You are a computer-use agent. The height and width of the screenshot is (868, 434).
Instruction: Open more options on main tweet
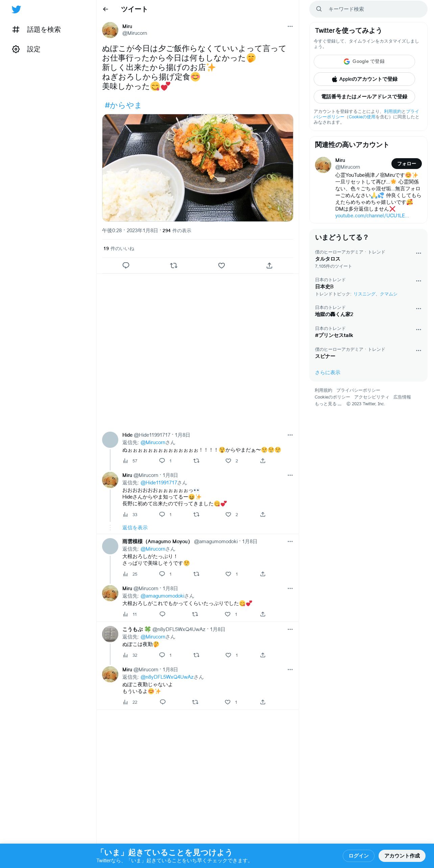pyautogui.click(x=290, y=26)
